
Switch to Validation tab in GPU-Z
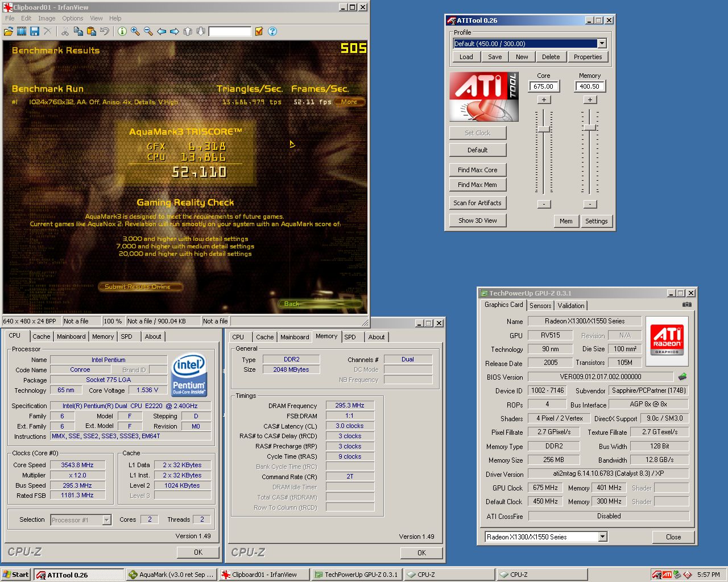[x=571, y=305]
